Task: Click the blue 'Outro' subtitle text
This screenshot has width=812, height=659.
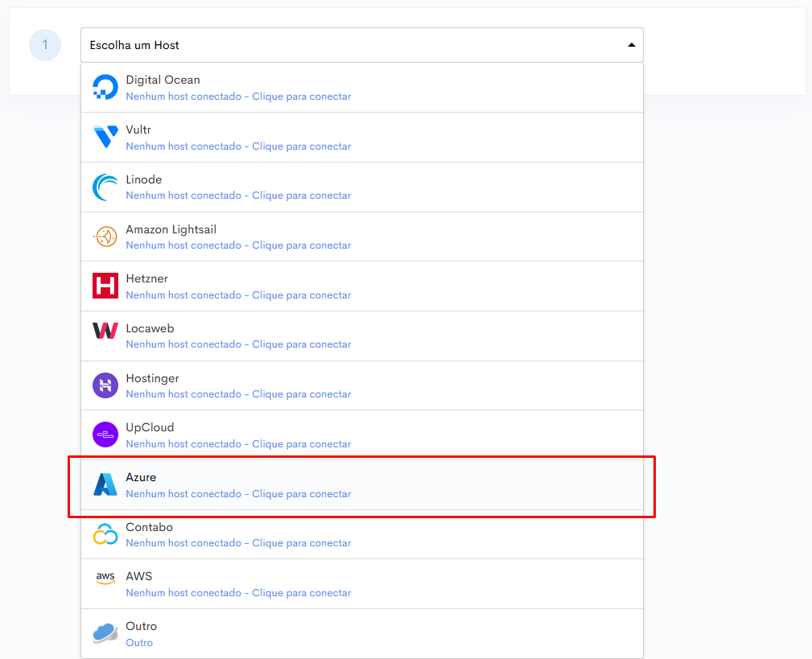Action: [x=139, y=642]
